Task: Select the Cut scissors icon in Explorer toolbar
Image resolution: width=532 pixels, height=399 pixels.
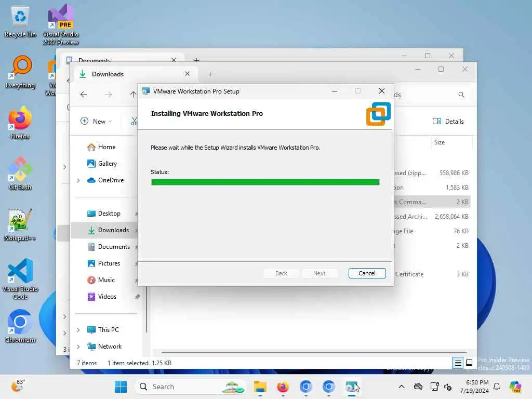Action: [x=134, y=121]
